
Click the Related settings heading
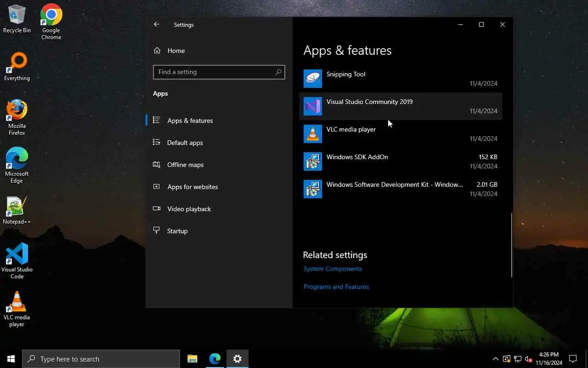tap(335, 255)
